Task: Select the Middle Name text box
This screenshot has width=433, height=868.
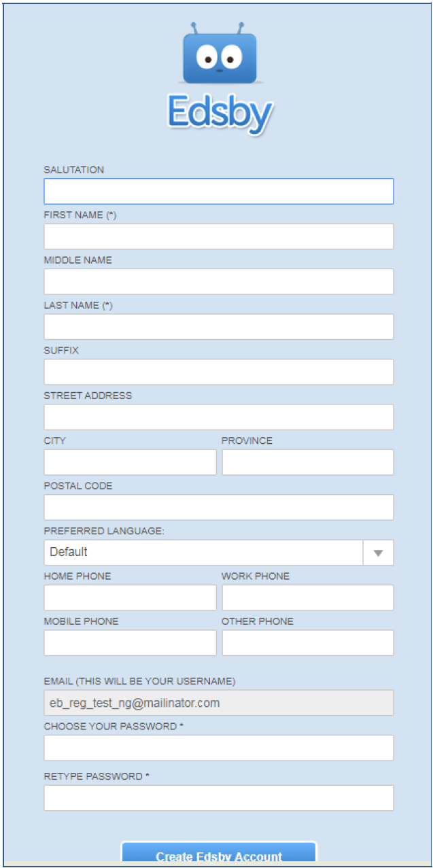Action: [219, 281]
